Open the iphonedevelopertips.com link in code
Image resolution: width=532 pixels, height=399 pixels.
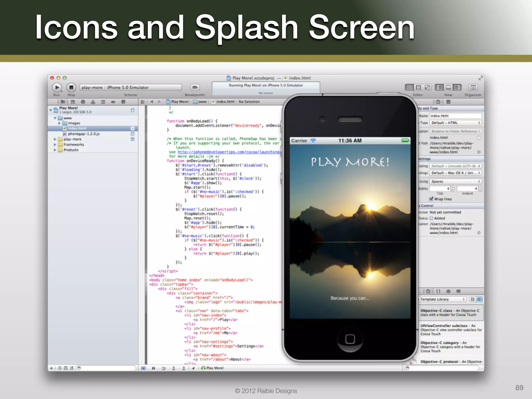pos(229,152)
